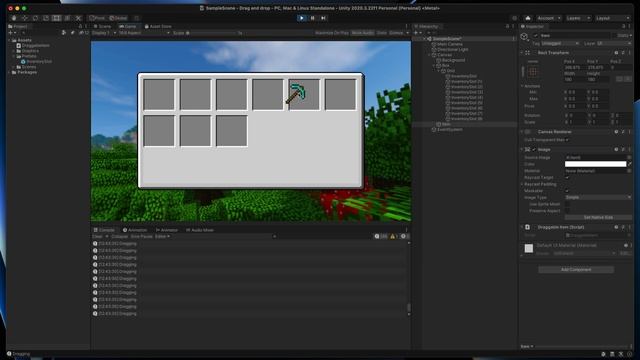Toggle the Maskable checkbox

(x=567, y=191)
